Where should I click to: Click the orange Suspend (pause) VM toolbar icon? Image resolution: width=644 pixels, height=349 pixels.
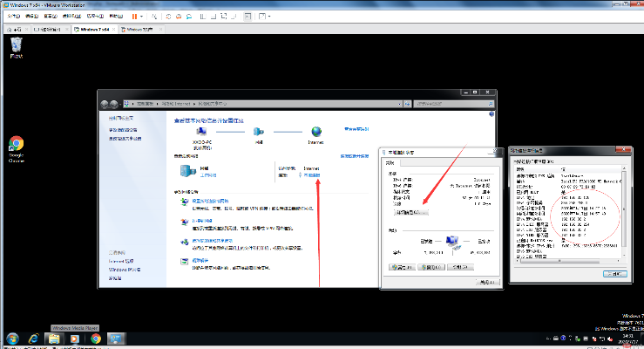tap(134, 17)
